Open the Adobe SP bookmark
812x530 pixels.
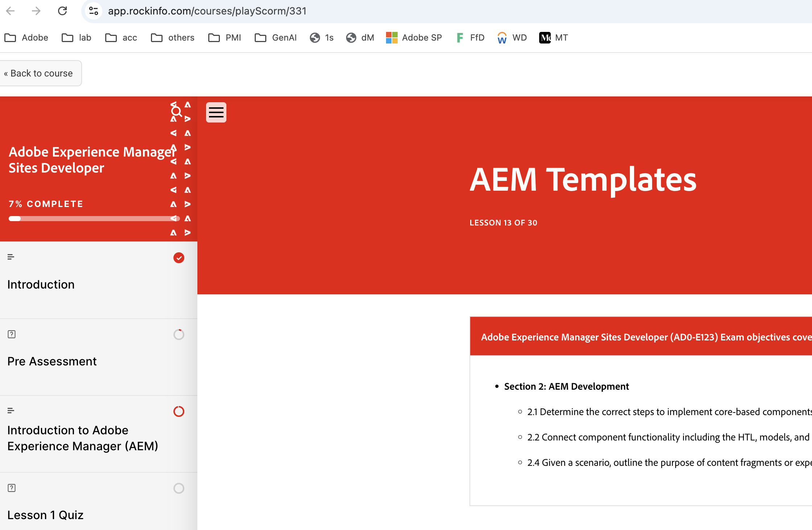(x=414, y=37)
